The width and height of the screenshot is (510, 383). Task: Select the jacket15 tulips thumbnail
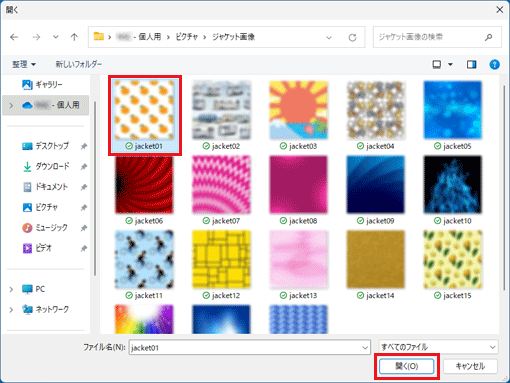(453, 259)
